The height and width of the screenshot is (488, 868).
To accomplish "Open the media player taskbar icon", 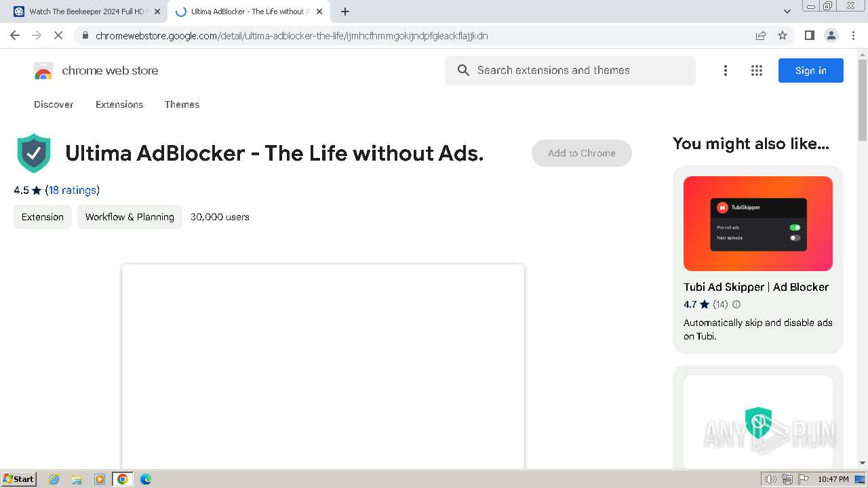I will pyautogui.click(x=100, y=479).
